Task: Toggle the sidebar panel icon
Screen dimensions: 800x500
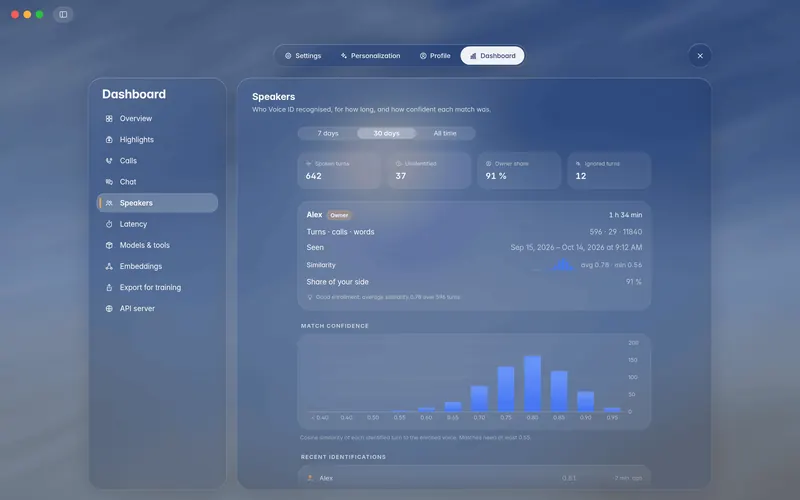Action: point(63,14)
